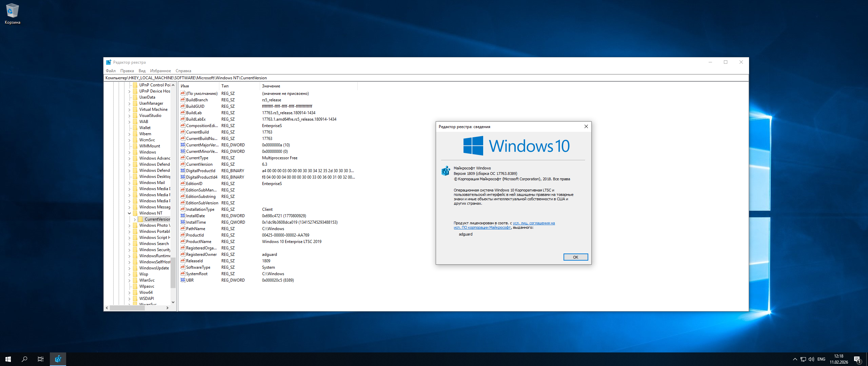Show hidden tray icons chevron

795,359
